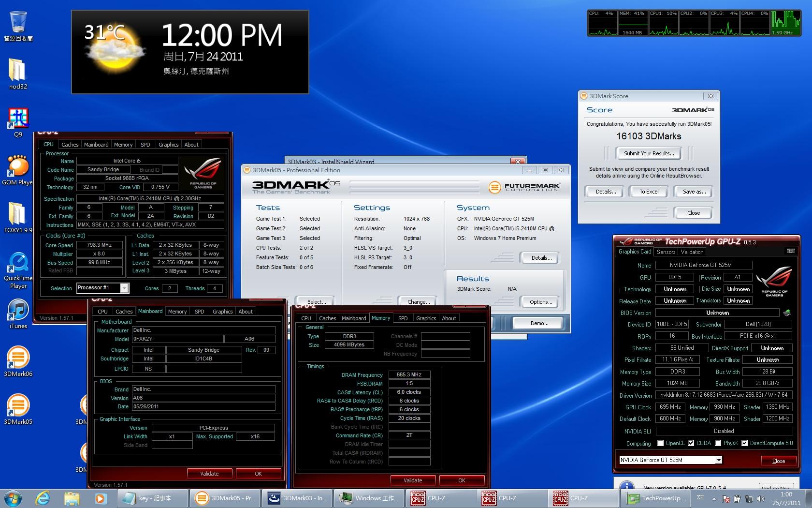Open the nod32 folder on desktop

coord(18,74)
